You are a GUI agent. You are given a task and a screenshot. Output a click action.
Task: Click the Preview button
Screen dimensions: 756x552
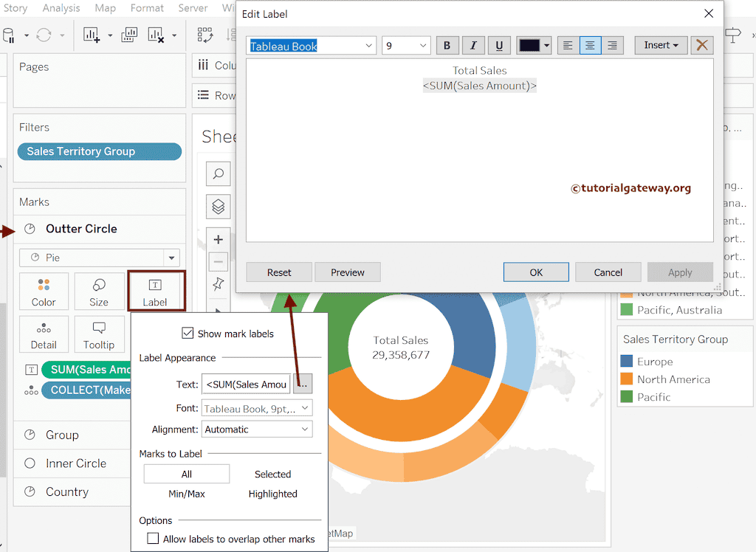pyautogui.click(x=348, y=272)
